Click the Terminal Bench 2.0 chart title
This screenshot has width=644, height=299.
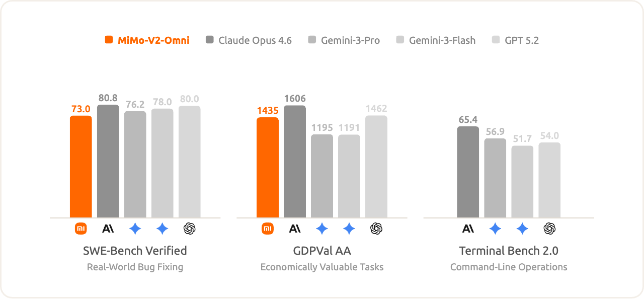(509, 250)
